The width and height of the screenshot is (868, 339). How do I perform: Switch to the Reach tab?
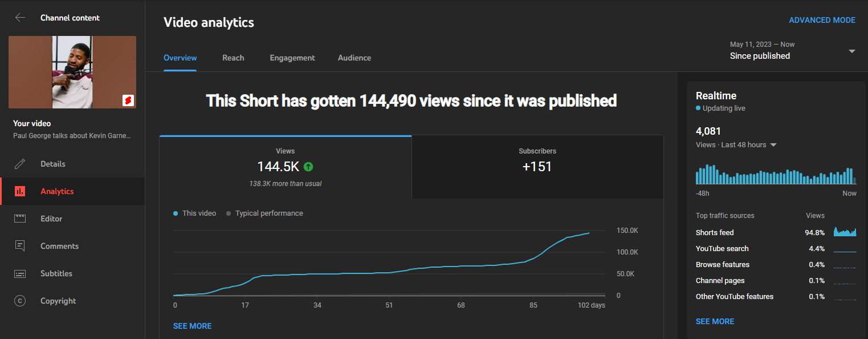(233, 58)
